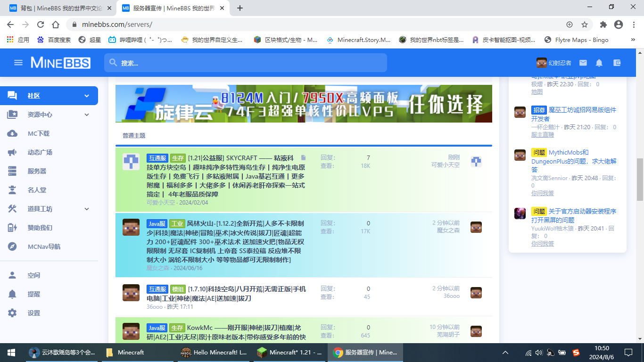Viewport: 644px width, 362px height.
Task: Open the hamburger menu in MineBBS header
Action: [x=18, y=63]
